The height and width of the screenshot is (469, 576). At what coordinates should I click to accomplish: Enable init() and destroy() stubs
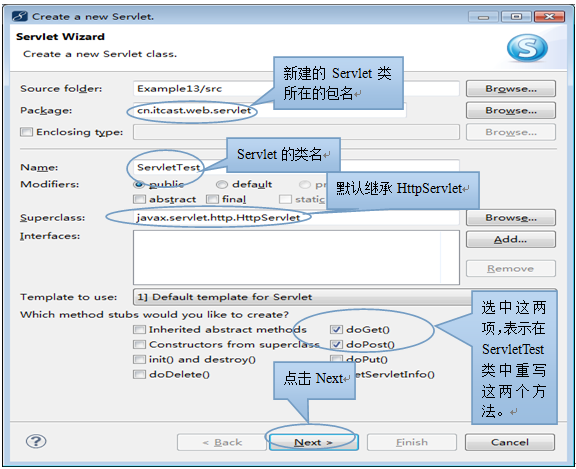point(139,359)
